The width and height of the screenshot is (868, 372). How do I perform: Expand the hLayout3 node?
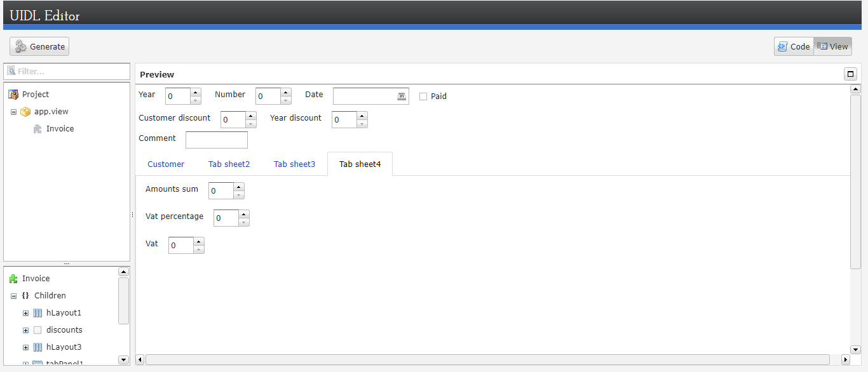(x=25, y=347)
